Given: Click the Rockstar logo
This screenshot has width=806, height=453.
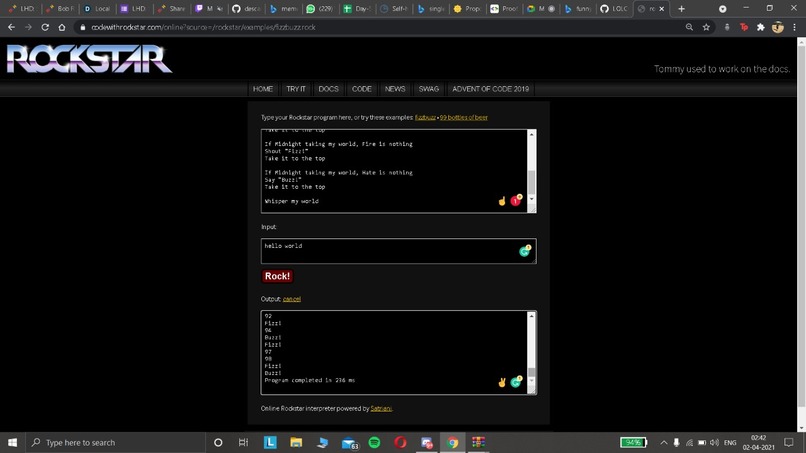Looking at the screenshot, I should [89, 59].
